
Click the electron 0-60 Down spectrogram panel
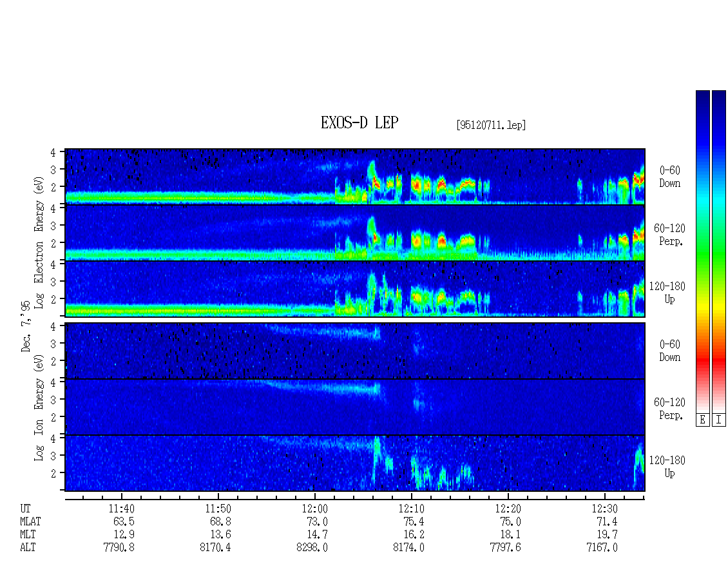coord(355,177)
